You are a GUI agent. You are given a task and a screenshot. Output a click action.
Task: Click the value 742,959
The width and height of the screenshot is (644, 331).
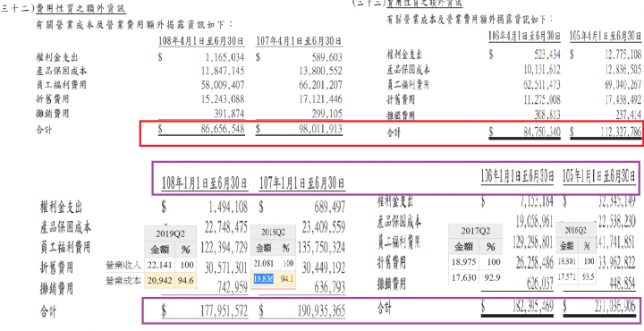(233, 287)
